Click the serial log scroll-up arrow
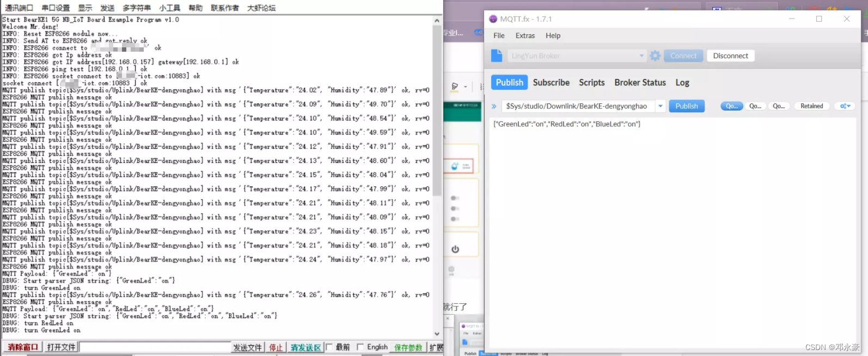 point(437,21)
